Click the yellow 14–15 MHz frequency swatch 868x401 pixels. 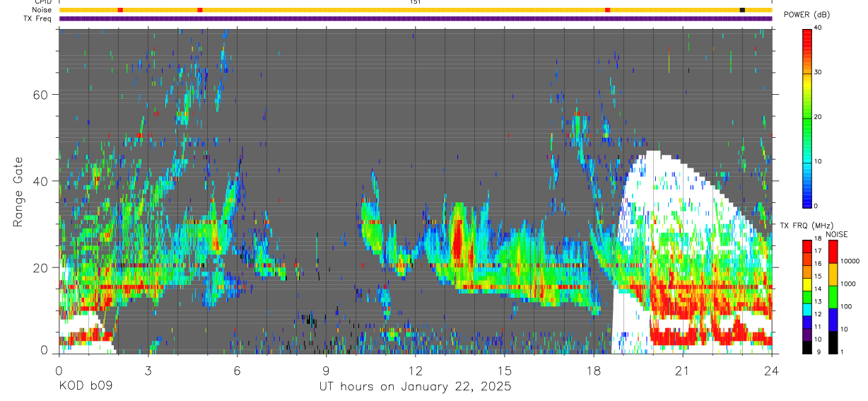(807, 284)
